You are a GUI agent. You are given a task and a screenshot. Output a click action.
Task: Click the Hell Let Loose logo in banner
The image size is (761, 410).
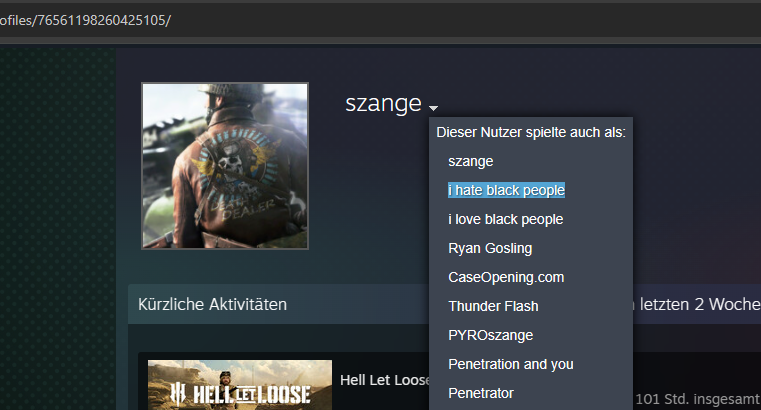pyautogui.click(x=240, y=394)
